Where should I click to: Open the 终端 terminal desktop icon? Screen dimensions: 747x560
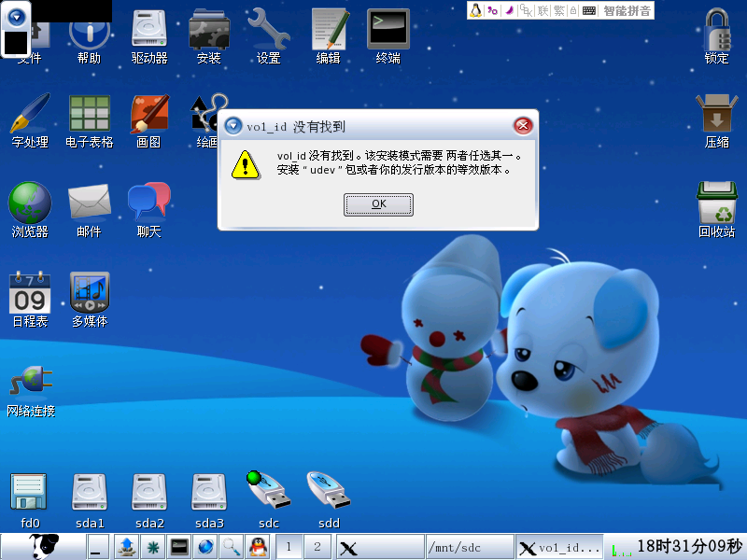[388, 35]
